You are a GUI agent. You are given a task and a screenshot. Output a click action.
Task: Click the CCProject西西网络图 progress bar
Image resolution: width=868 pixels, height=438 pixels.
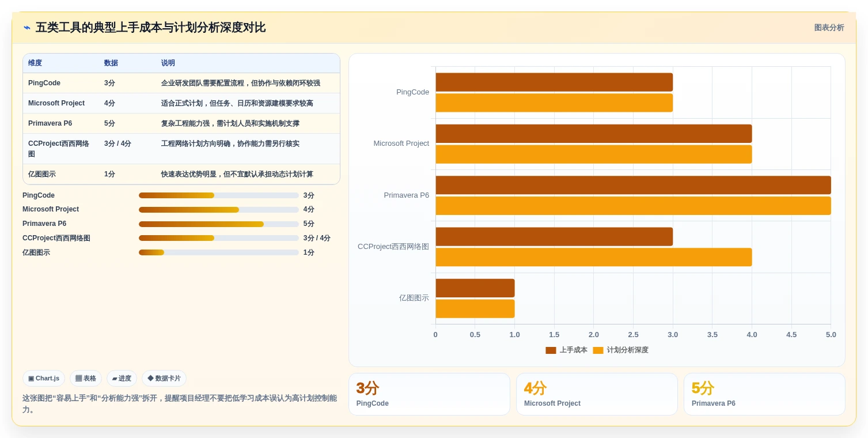pos(219,238)
